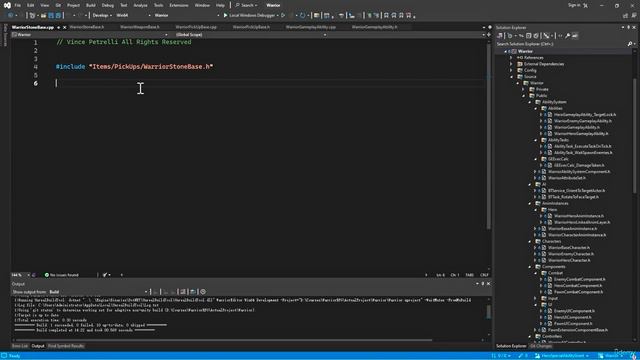Switch to the WarriorStoneBase.h tab

[87, 27]
